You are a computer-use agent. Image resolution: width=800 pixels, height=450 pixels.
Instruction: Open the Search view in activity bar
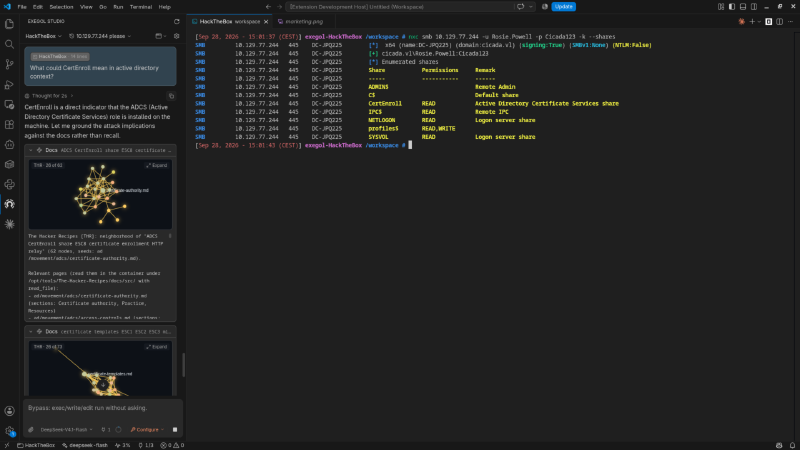9,44
